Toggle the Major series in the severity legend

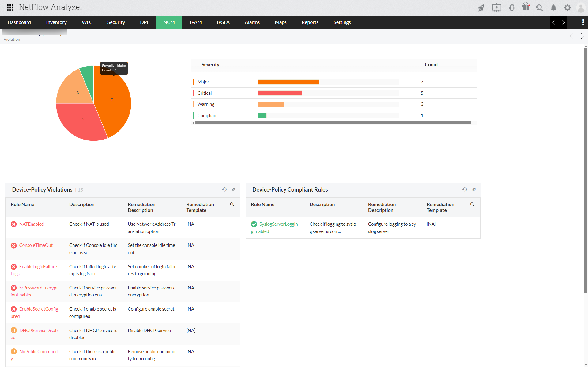[203, 82]
